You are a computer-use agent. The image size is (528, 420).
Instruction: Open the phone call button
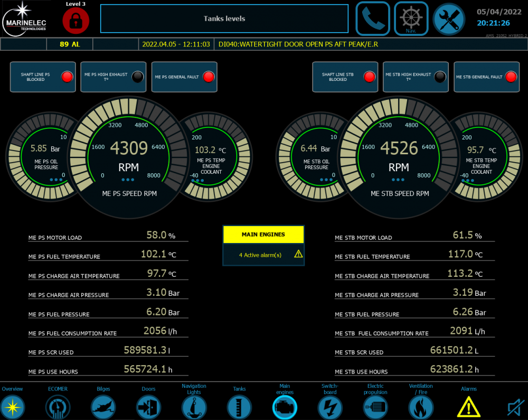click(373, 18)
